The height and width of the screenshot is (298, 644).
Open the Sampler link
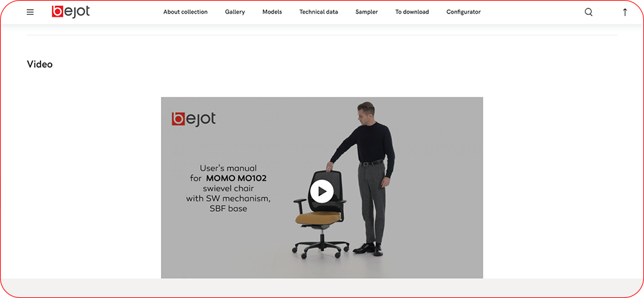[x=366, y=12]
